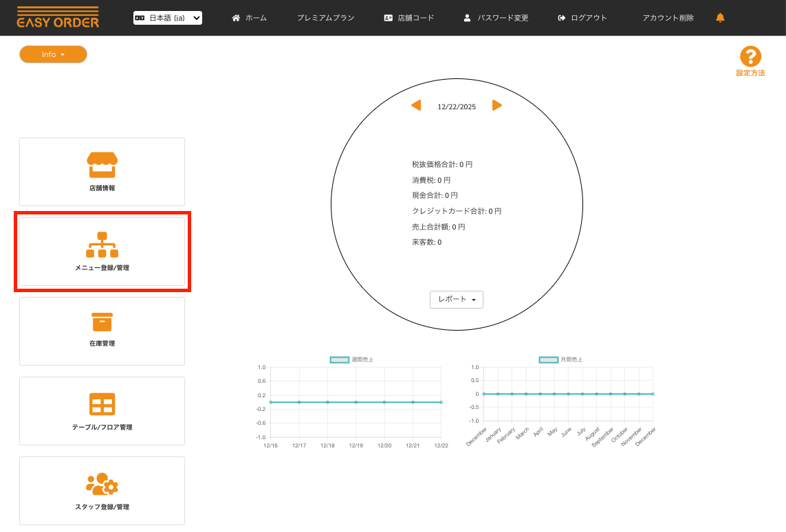Image resolution: width=786 pixels, height=532 pixels.
Task: Click パスワード変更 link
Action: tap(496, 18)
